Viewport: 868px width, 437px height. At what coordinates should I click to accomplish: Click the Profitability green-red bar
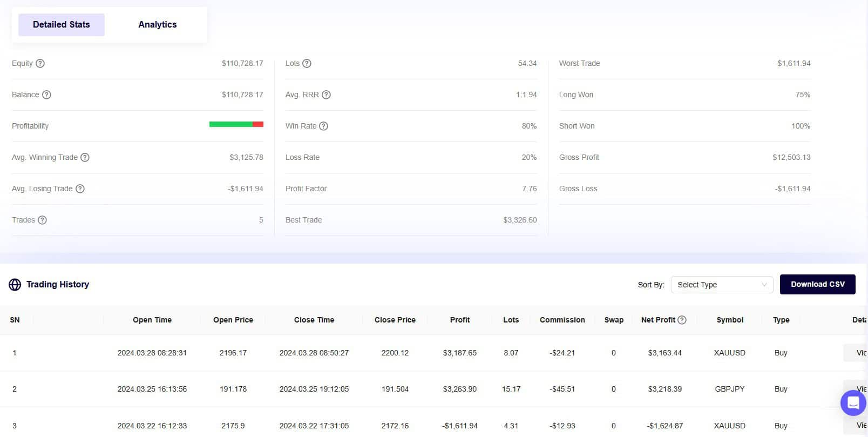tap(236, 124)
